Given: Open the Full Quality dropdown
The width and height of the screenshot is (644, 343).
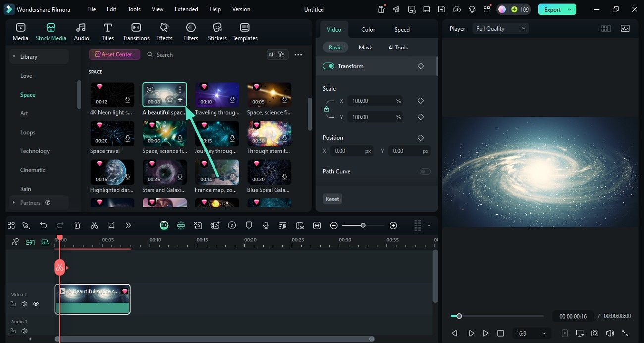Looking at the screenshot, I should click(x=500, y=29).
